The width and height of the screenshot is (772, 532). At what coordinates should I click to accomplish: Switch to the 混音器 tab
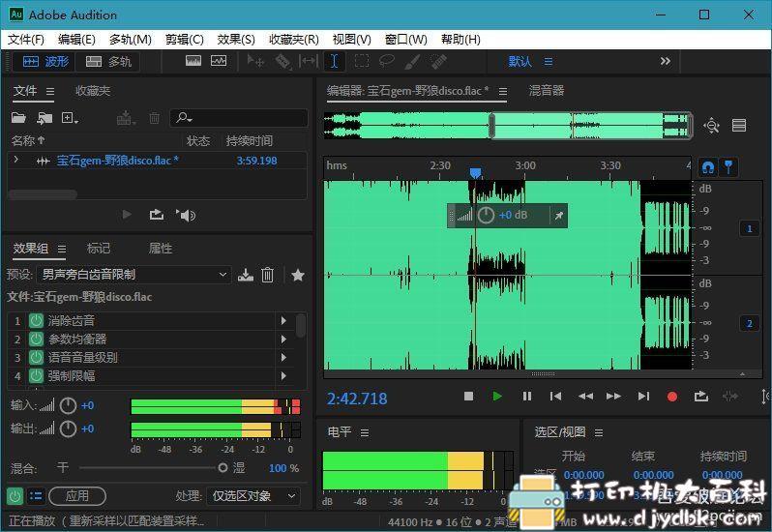point(547,91)
